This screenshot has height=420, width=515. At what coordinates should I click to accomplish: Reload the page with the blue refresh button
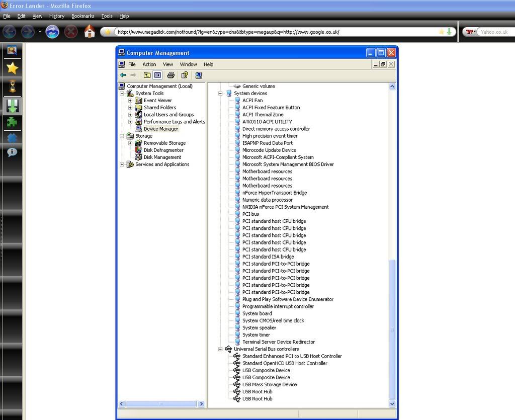52,32
